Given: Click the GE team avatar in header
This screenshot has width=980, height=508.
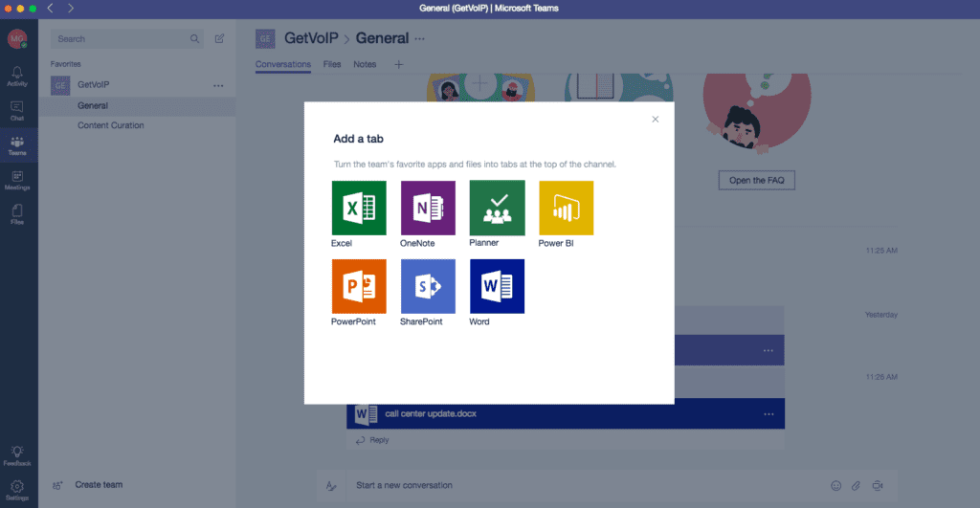Looking at the screenshot, I should [x=265, y=38].
